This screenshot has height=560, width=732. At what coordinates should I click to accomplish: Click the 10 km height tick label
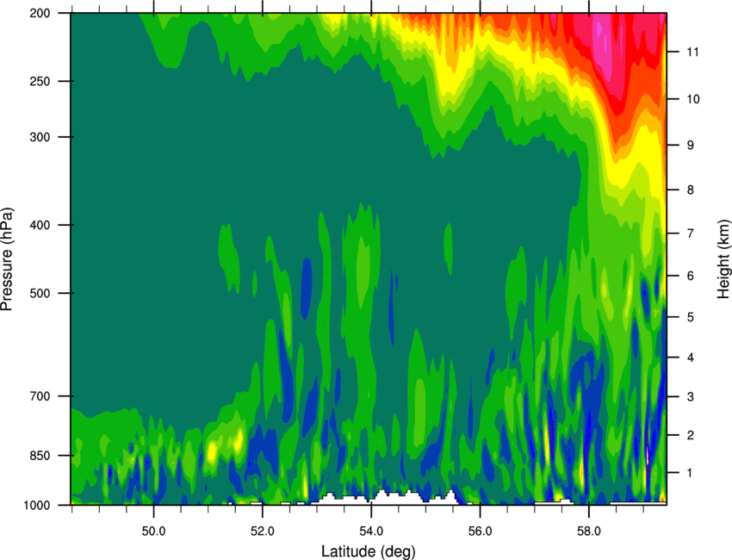pos(692,99)
